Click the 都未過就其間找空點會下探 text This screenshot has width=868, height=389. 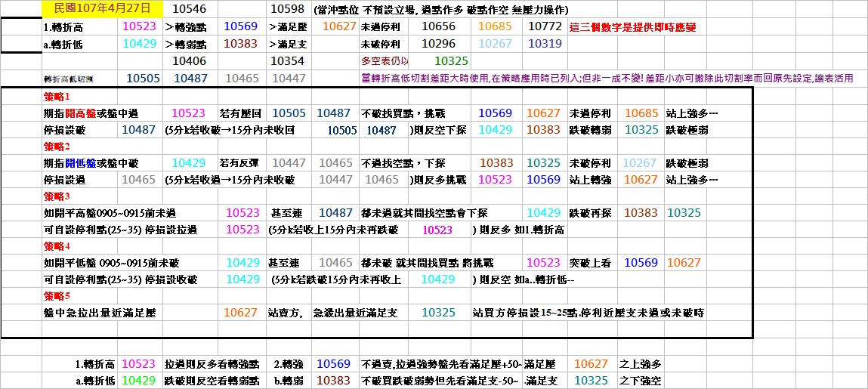(x=424, y=213)
